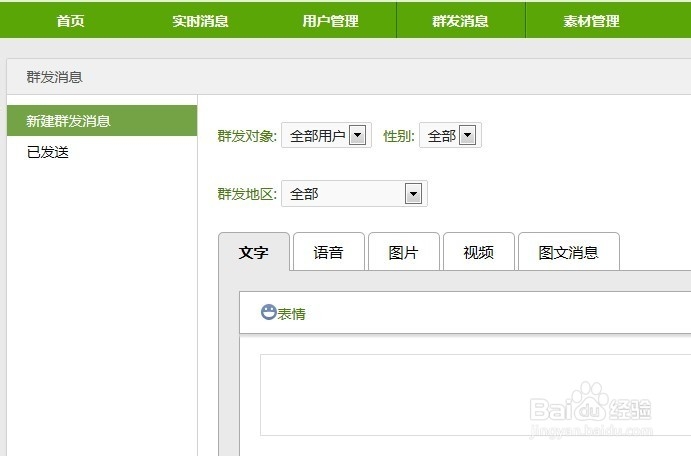The width and height of the screenshot is (691, 456).
Task: Click the 群发消息 panel heading text
Action: [55, 77]
